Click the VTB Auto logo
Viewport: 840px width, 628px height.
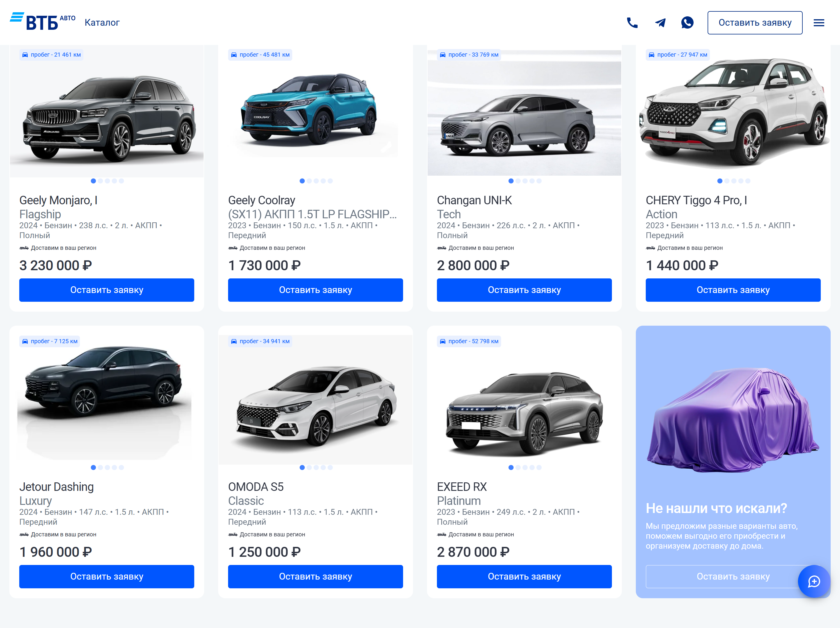coord(43,22)
